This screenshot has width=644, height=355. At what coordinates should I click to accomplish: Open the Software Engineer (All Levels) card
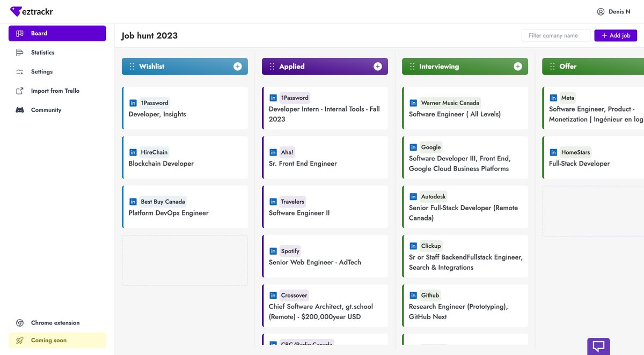pos(465,108)
